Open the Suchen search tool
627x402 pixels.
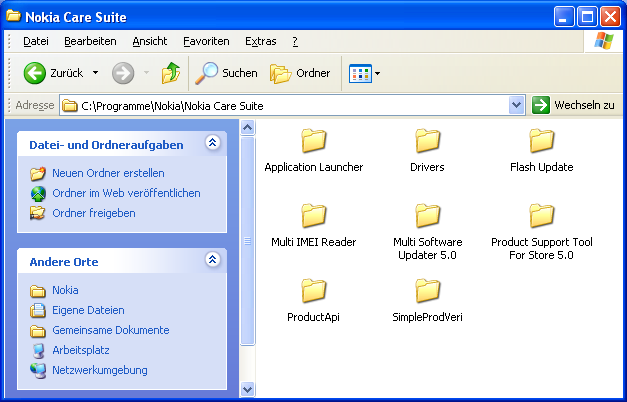226,73
